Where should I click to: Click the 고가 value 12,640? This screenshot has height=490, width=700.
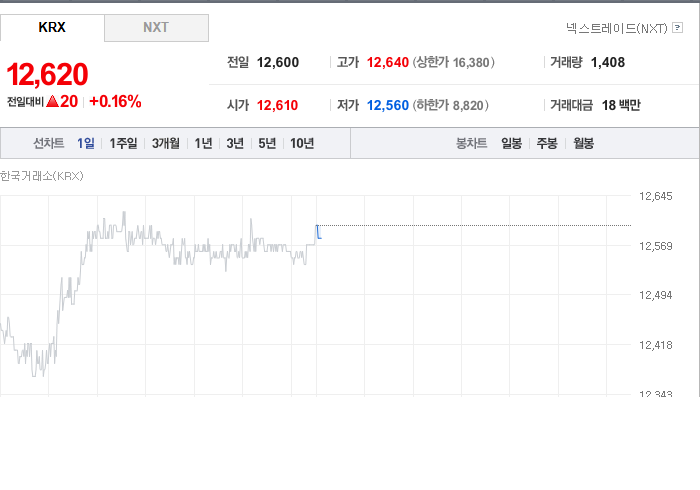tap(388, 62)
